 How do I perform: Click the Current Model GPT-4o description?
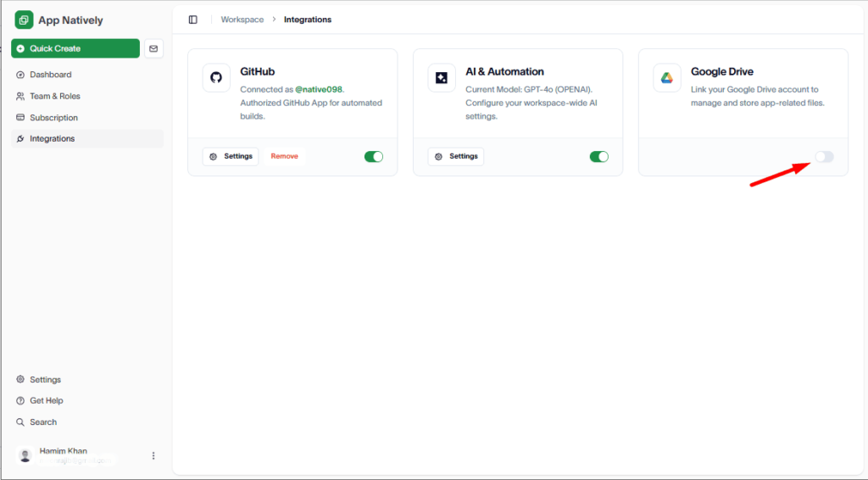pyautogui.click(x=531, y=103)
